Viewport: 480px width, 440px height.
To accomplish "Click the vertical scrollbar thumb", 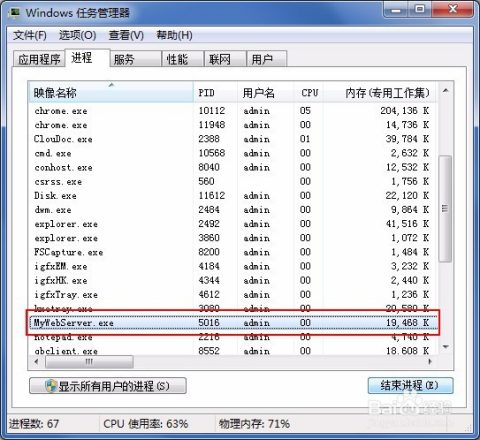I will (445, 209).
